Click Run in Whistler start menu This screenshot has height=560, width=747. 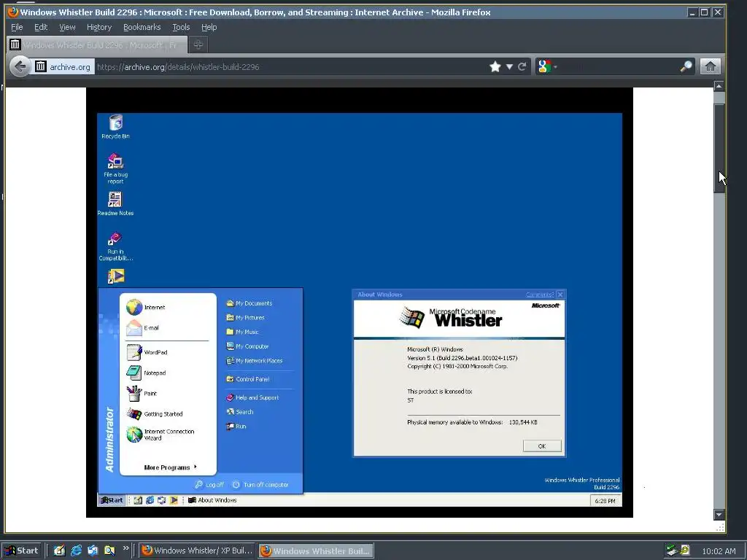pos(236,426)
